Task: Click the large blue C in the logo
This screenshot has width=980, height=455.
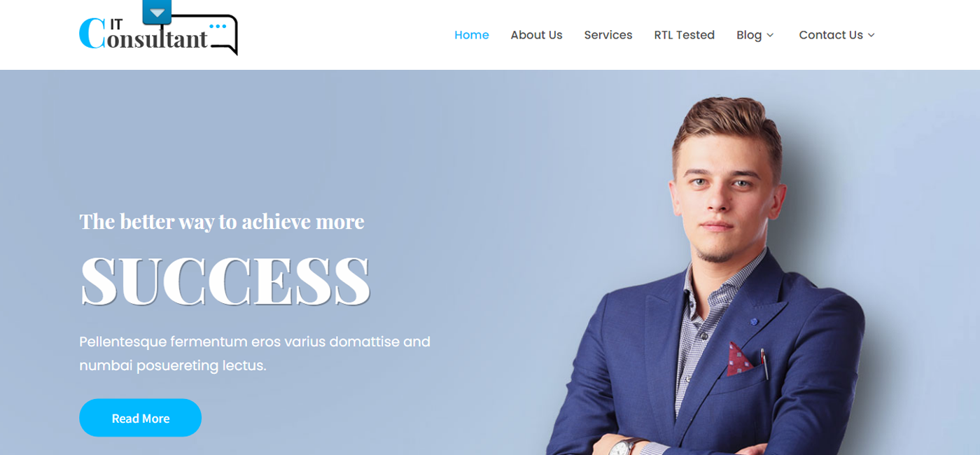Action: (x=92, y=34)
